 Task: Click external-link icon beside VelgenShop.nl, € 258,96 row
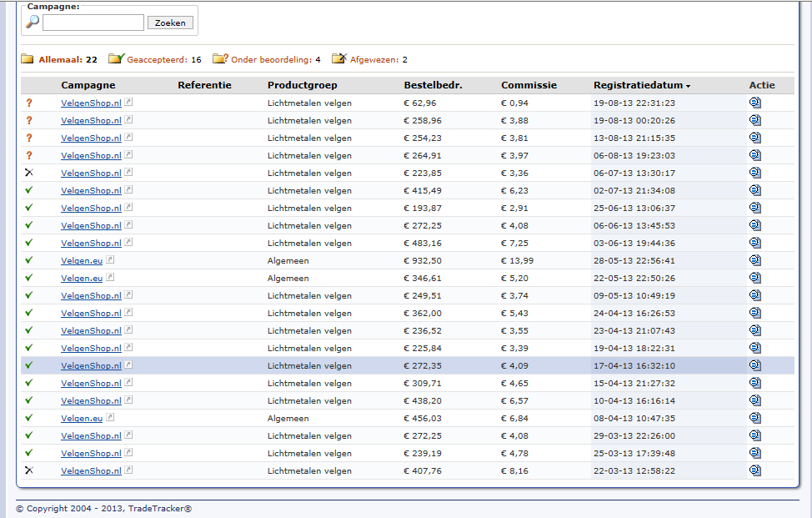point(128,119)
